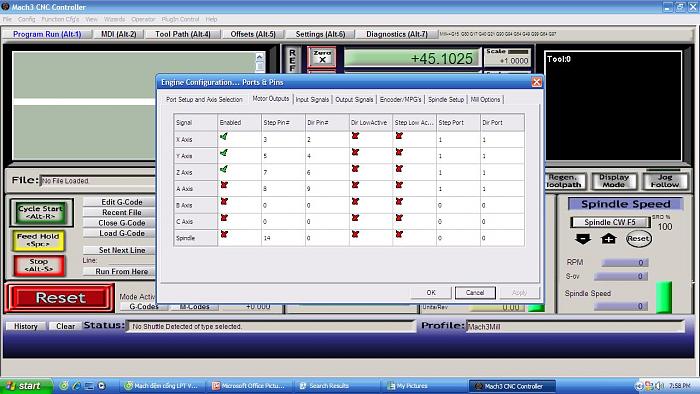Toggle X Axis Enabled checkmark

224,137
